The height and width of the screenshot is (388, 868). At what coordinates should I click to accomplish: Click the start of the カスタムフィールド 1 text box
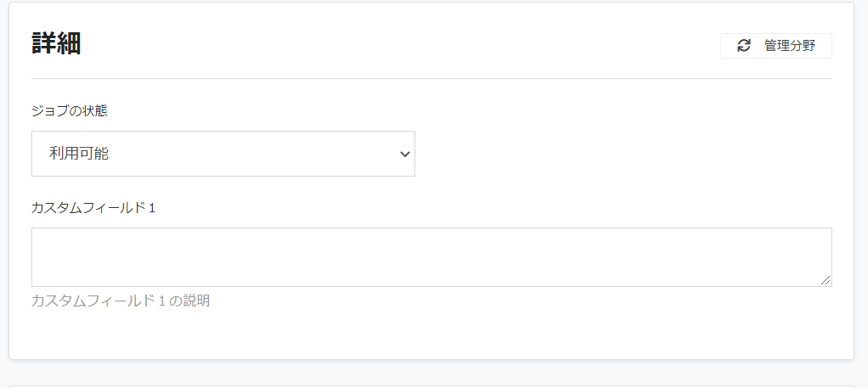click(x=39, y=236)
